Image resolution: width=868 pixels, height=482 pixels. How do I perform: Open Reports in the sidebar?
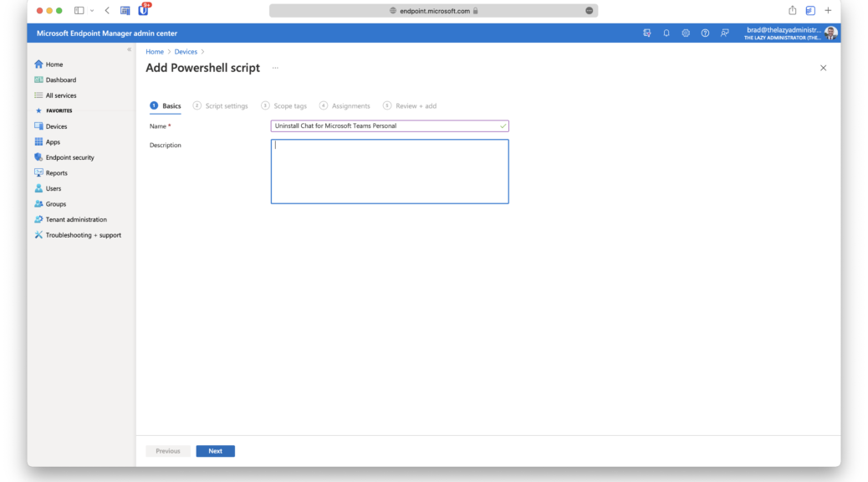coord(51,173)
